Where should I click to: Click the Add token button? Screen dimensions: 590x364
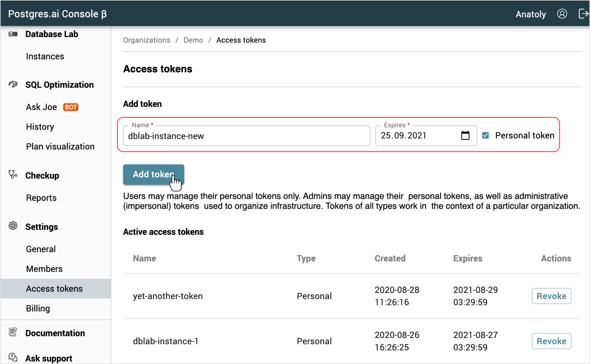point(154,175)
